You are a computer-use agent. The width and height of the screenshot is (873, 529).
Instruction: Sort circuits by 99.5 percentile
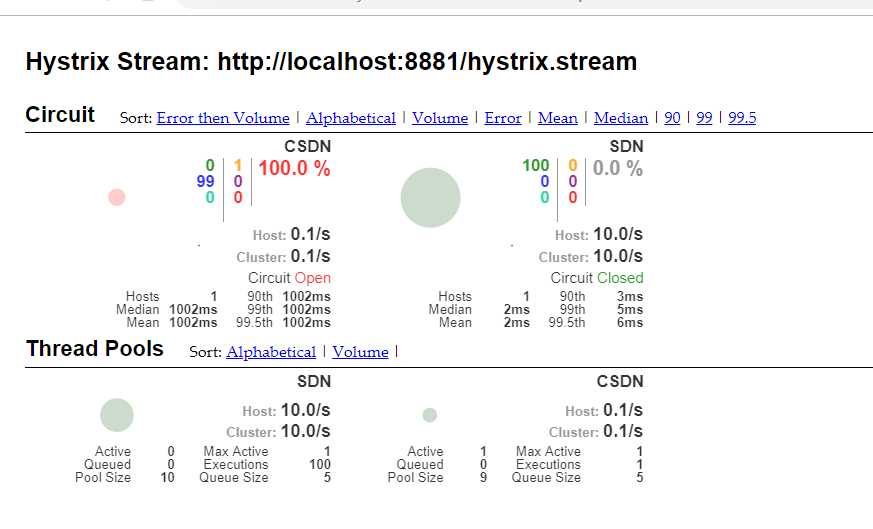click(x=742, y=118)
